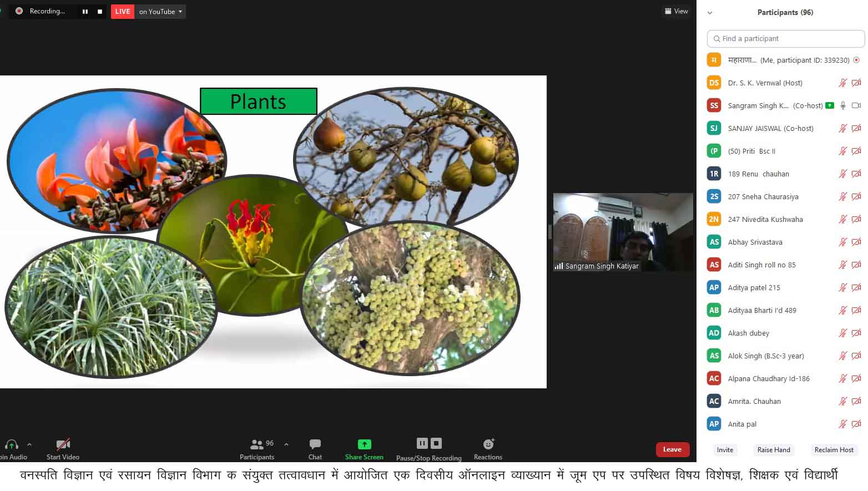Click the green Share Screen icon

[x=364, y=444]
